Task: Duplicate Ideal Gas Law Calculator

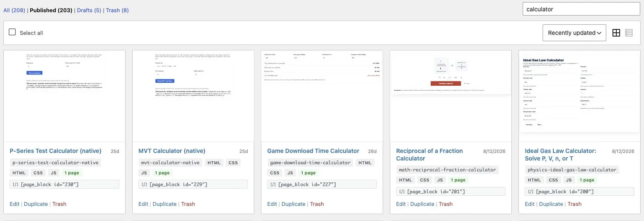Action: (551, 204)
